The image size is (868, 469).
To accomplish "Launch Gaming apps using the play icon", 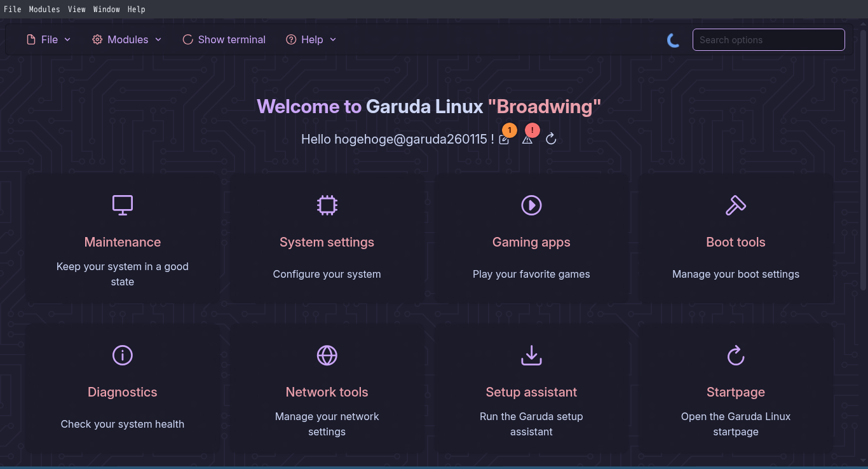I will 531,205.
